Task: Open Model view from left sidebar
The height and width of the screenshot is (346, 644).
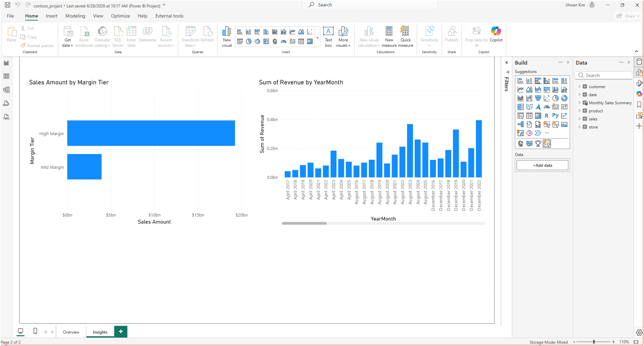Action: [x=6, y=90]
